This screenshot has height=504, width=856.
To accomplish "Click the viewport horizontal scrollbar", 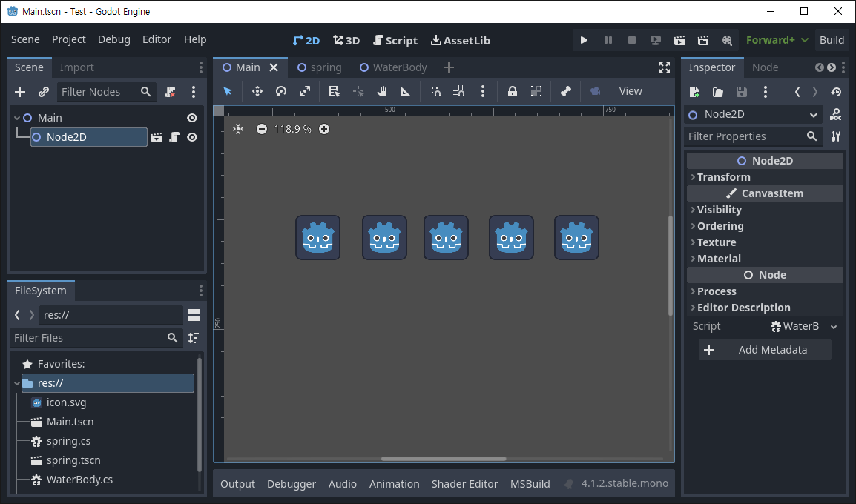I will 444,459.
